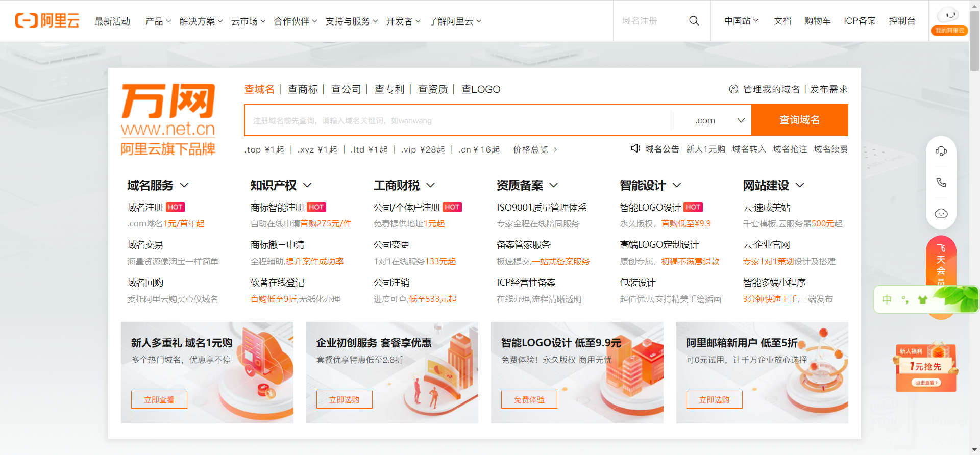Viewport: 980px width, 455px height.
Task: Click 立即选购 on 企业初创服务 card
Action: click(x=344, y=399)
